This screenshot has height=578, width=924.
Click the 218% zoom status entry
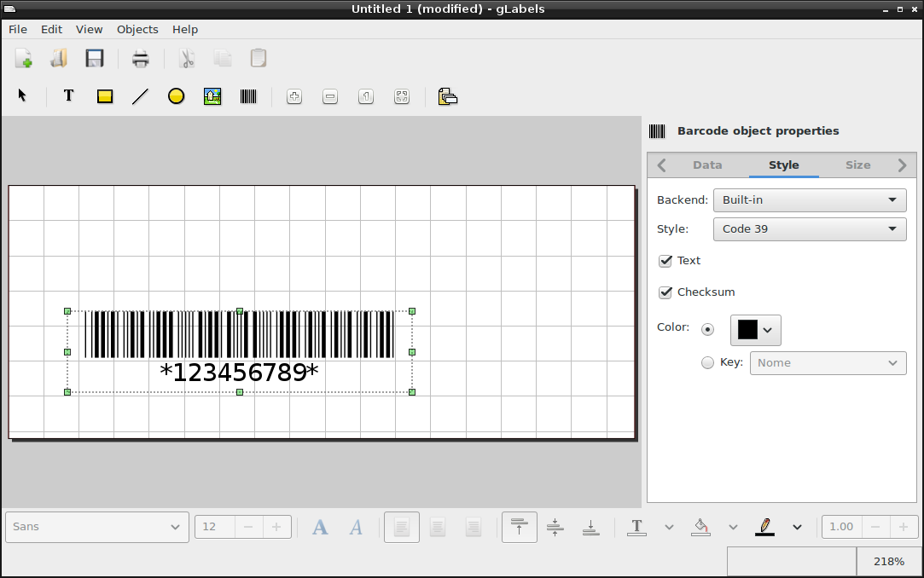coord(889,562)
